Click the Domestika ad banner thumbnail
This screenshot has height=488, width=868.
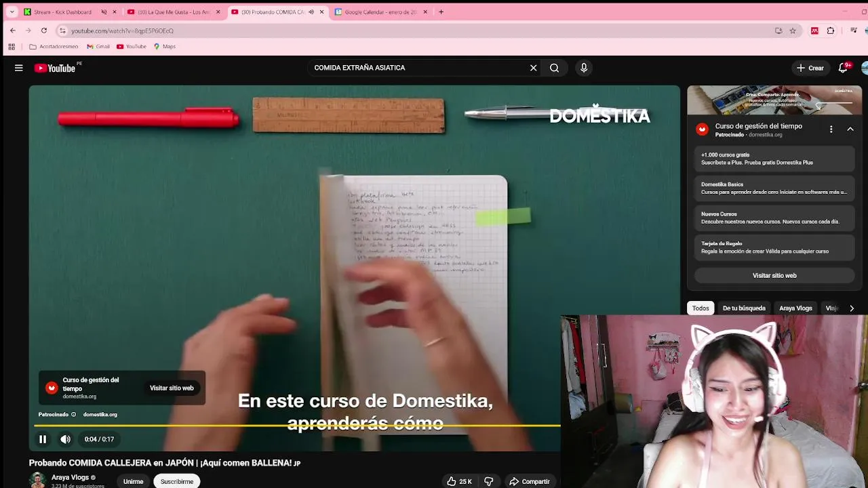pos(774,100)
